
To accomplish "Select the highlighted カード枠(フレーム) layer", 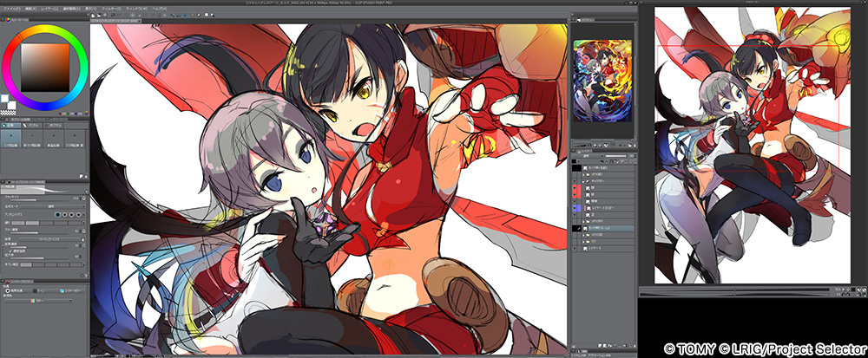I will pos(608,228).
